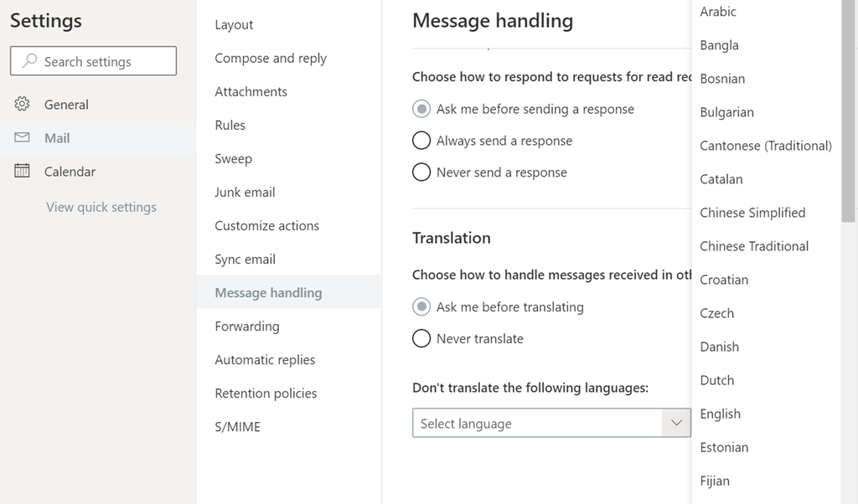Click View quick settings link
This screenshot has height=504, width=858.
tap(101, 207)
